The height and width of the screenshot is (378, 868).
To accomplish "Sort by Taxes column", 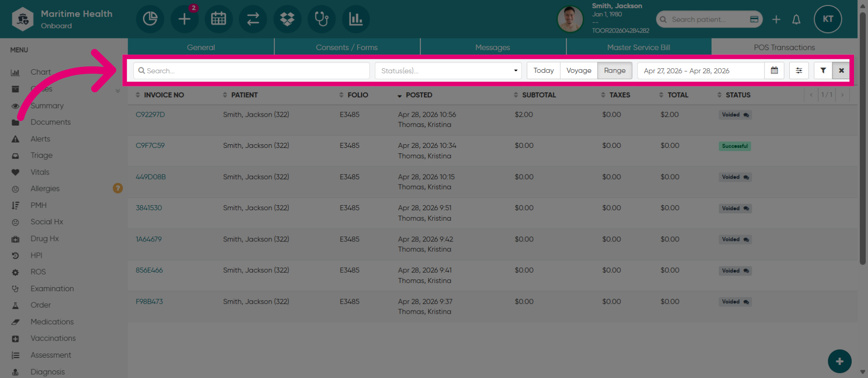I will [x=615, y=95].
